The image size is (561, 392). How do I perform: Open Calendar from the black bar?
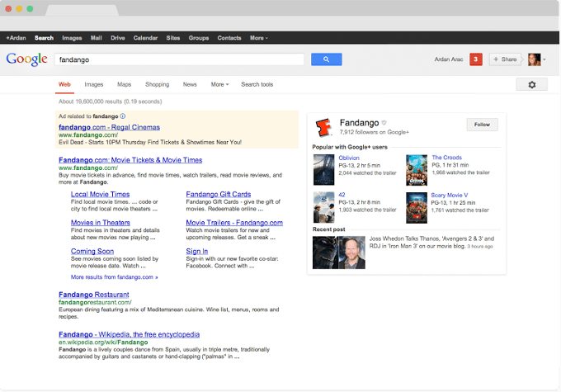click(x=145, y=38)
